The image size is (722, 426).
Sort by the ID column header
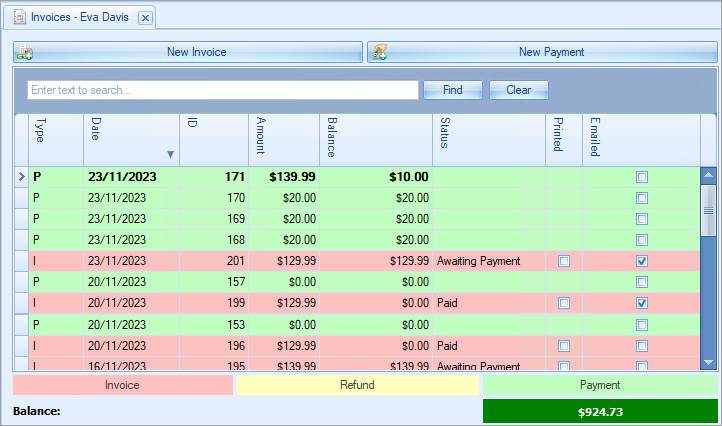tap(214, 140)
